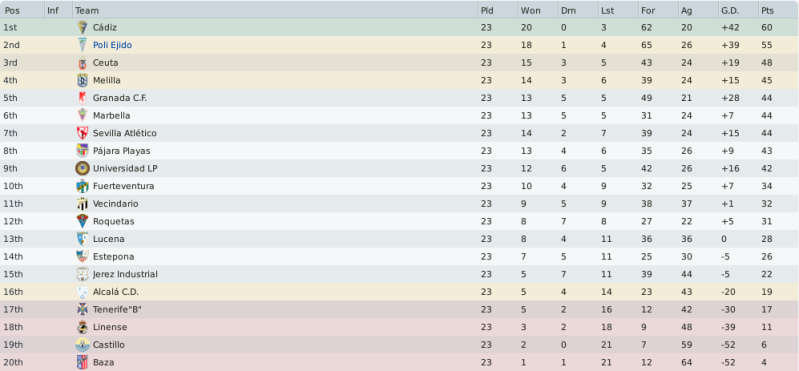Screen dimensions: 799x371
Task: Select the Vecindario striped badge icon
Action: [82, 204]
